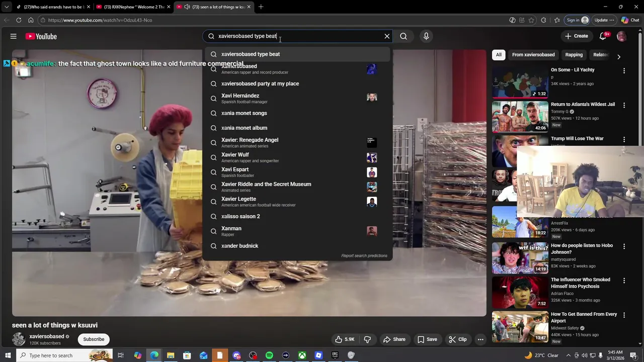Select the 'xaviersobased type beat' suggestion
Screen dimensions: 644x362
[297, 54]
